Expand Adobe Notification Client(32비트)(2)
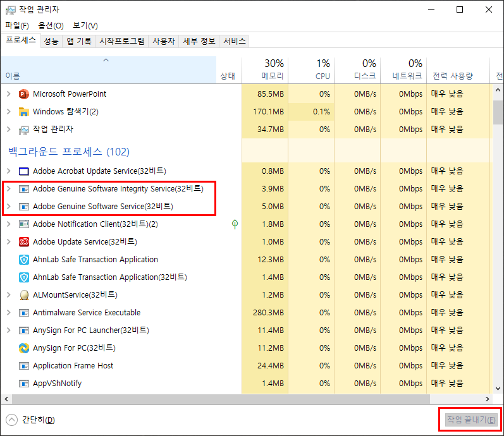 pos(9,224)
